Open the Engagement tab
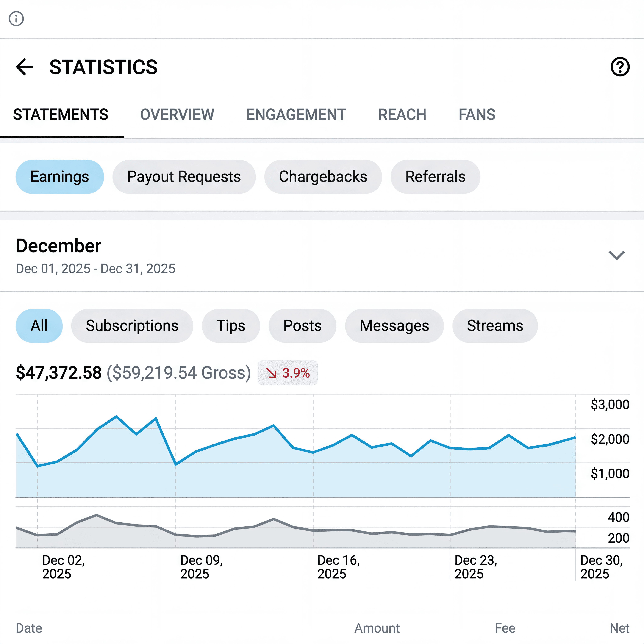Image resolution: width=644 pixels, height=644 pixels. (x=296, y=115)
